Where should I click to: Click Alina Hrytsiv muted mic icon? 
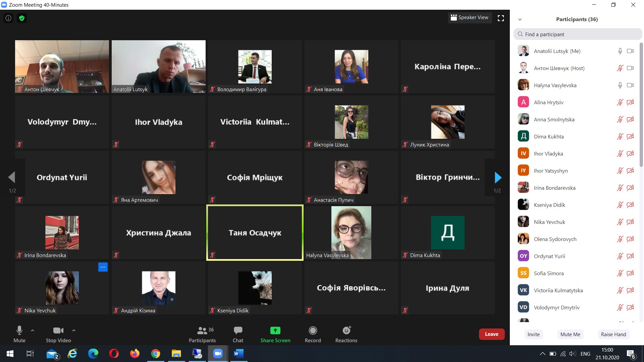click(620, 102)
